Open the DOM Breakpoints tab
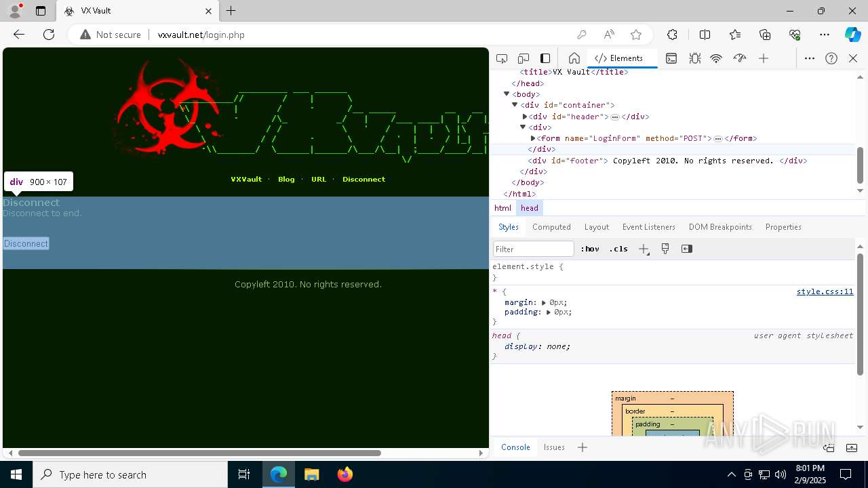 tap(720, 227)
